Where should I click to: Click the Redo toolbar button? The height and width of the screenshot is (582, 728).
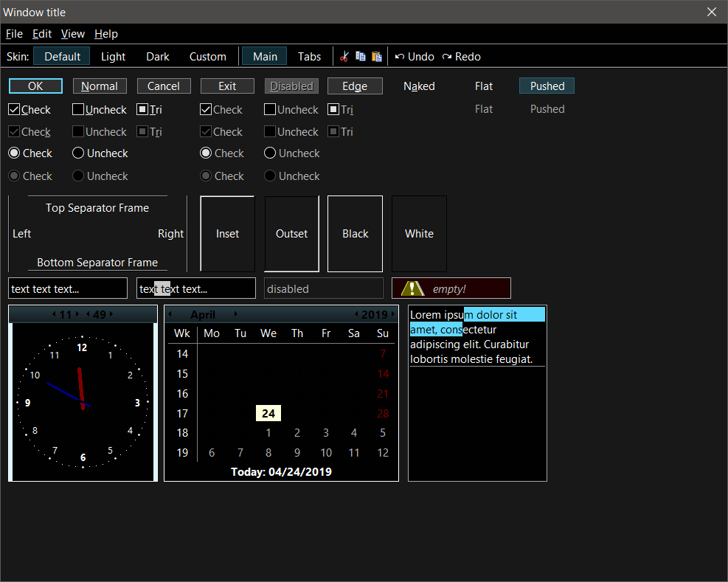click(462, 57)
